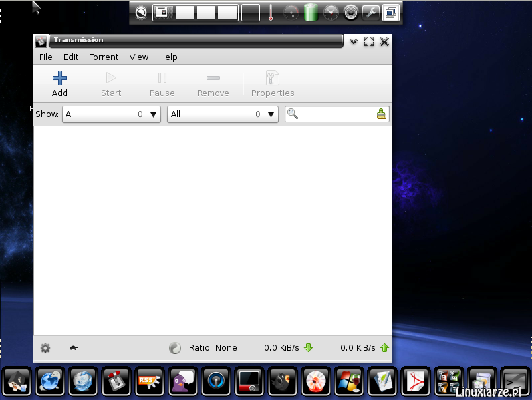Open Transmission preferences via the gear icon
The width and height of the screenshot is (532, 400).
point(45,347)
